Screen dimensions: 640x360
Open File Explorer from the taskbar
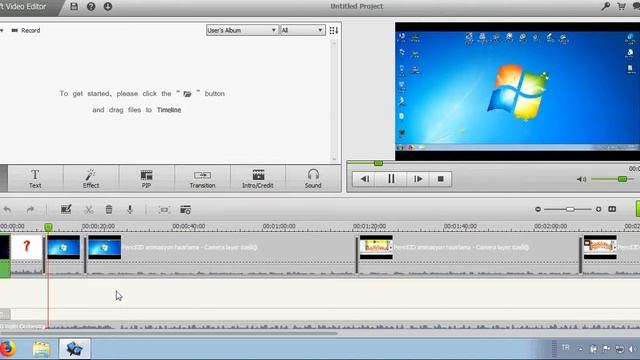41,349
